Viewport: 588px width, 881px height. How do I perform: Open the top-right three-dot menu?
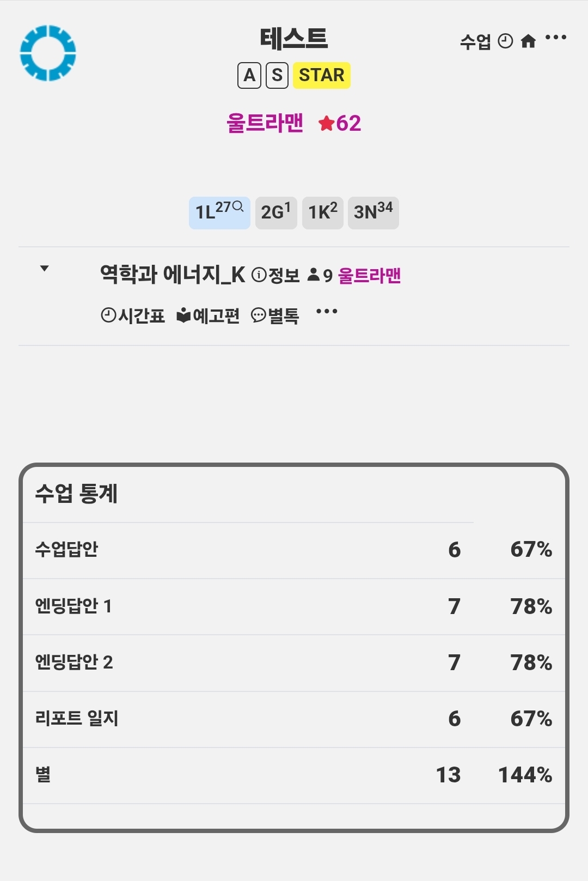point(556,38)
